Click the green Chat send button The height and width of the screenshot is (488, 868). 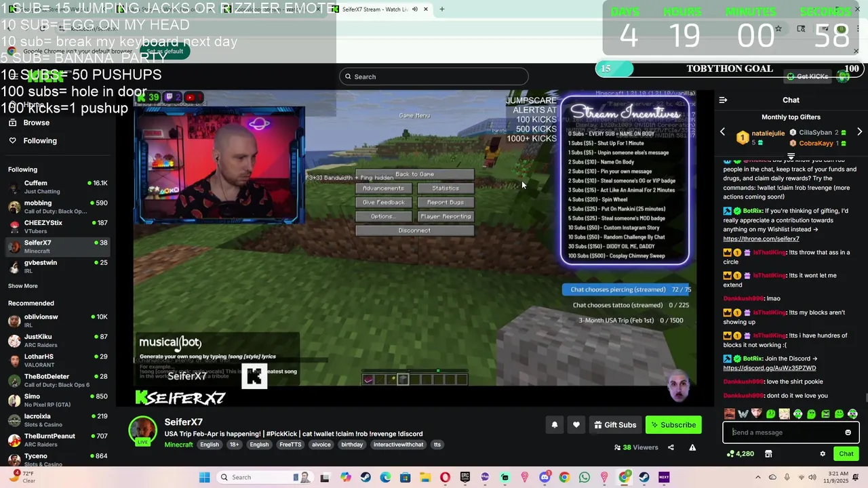click(x=846, y=454)
